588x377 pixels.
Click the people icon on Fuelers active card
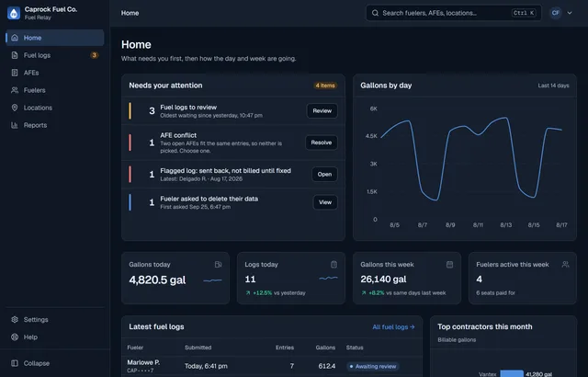point(566,265)
